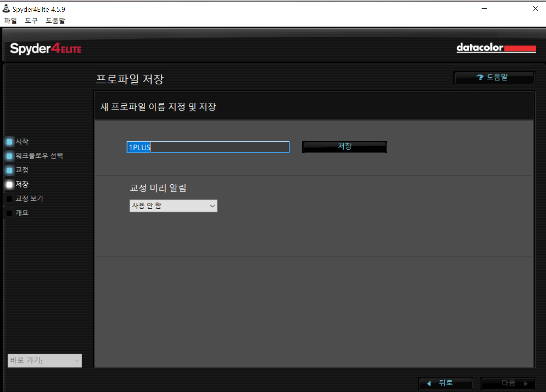The height and width of the screenshot is (392, 546).
Task: Click the datacolor logo
Action: coord(496,48)
